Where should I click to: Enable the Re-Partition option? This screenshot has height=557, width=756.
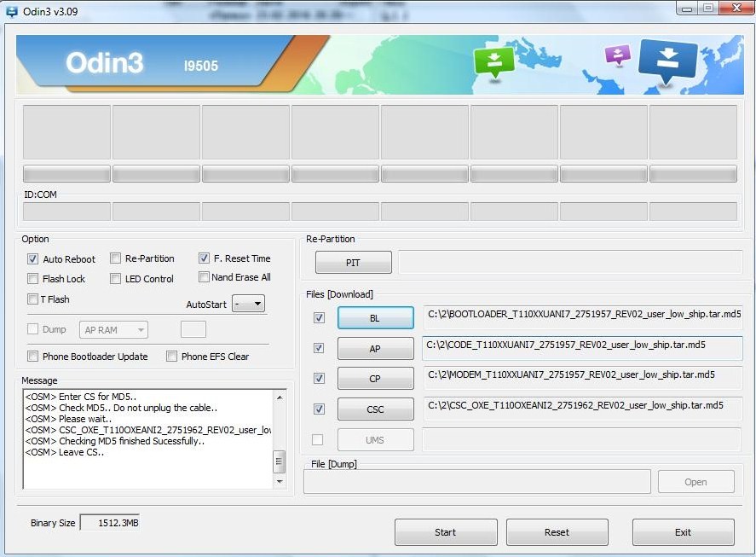115,258
